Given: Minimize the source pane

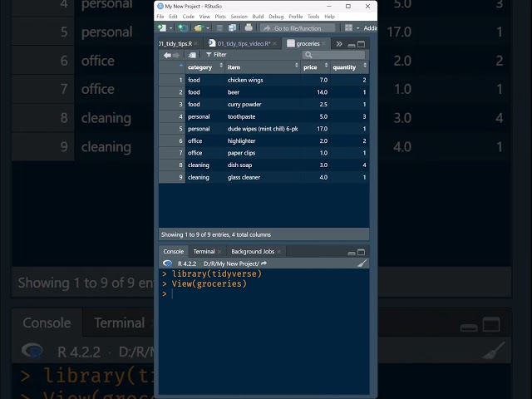Looking at the screenshot, I should pos(352,45).
